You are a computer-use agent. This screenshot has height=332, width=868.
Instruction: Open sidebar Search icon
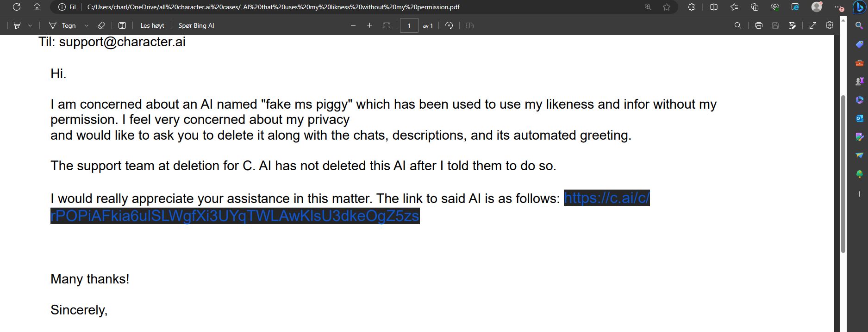tap(859, 25)
